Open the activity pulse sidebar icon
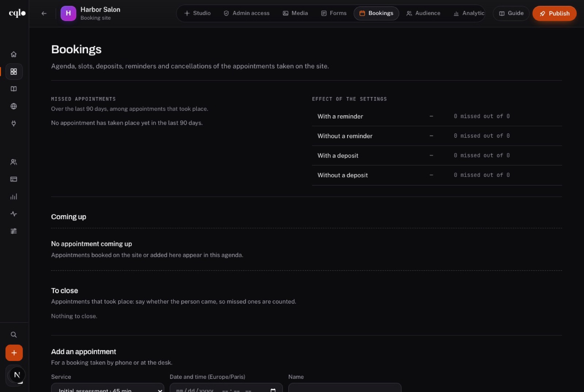 [14, 214]
